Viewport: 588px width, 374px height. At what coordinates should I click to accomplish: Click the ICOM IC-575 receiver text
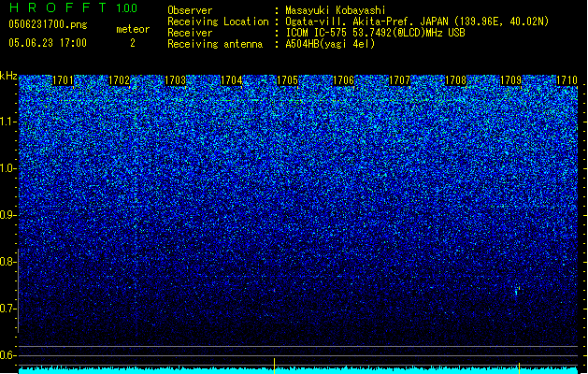pos(375,33)
